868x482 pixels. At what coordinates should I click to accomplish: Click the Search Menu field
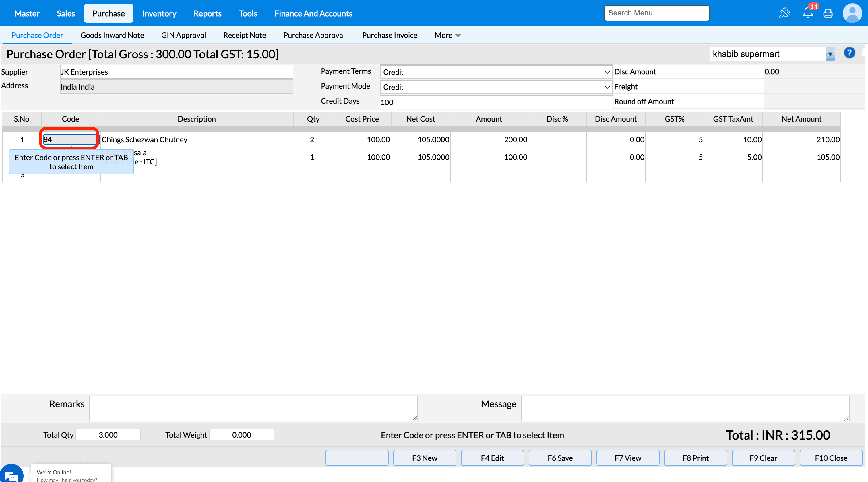(x=656, y=13)
